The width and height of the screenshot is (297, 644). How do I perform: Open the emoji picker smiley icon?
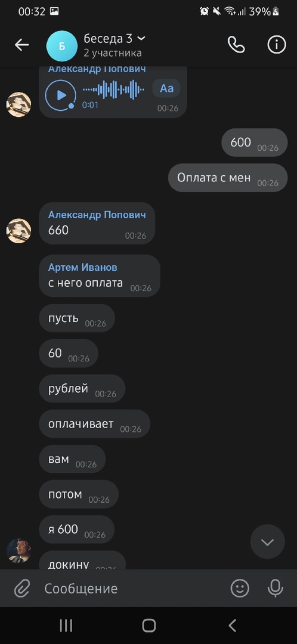click(x=240, y=588)
